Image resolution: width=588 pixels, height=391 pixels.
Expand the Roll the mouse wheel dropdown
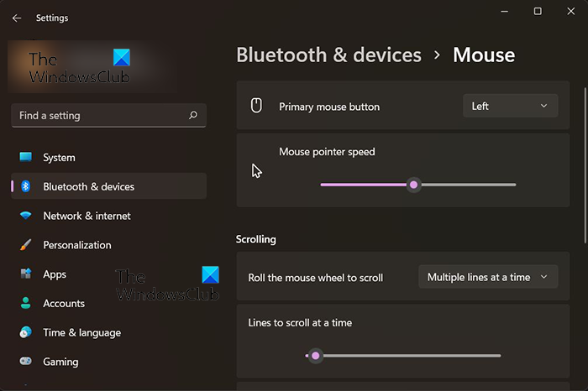click(x=487, y=277)
